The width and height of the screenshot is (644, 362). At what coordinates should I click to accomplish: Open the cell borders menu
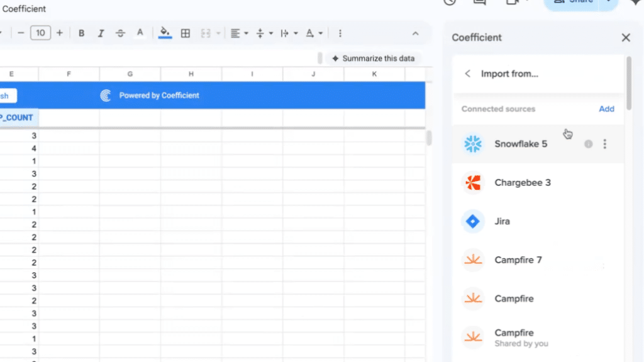(x=186, y=33)
